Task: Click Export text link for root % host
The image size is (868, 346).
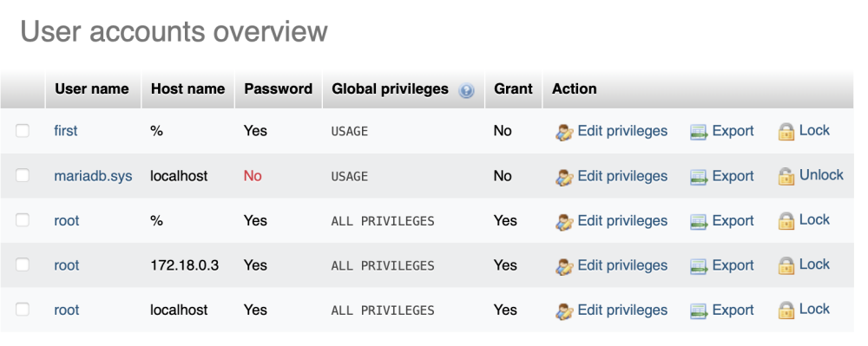Action: (x=733, y=220)
